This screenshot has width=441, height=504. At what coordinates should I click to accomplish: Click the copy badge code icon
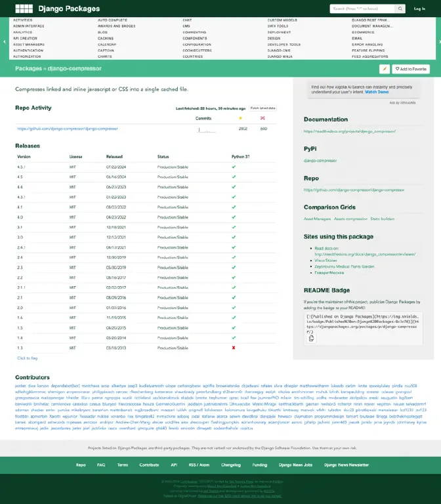pyautogui.click(x=311, y=339)
